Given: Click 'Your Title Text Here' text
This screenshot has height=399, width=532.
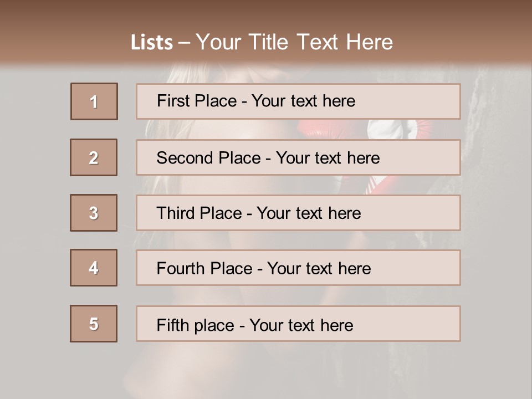Looking at the screenshot, I should click(x=294, y=42).
